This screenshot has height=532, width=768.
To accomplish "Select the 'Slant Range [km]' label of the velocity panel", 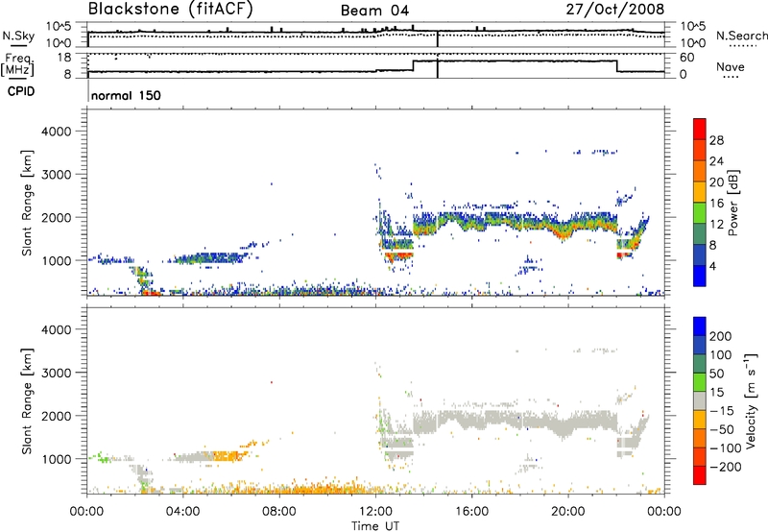I will (27, 400).
